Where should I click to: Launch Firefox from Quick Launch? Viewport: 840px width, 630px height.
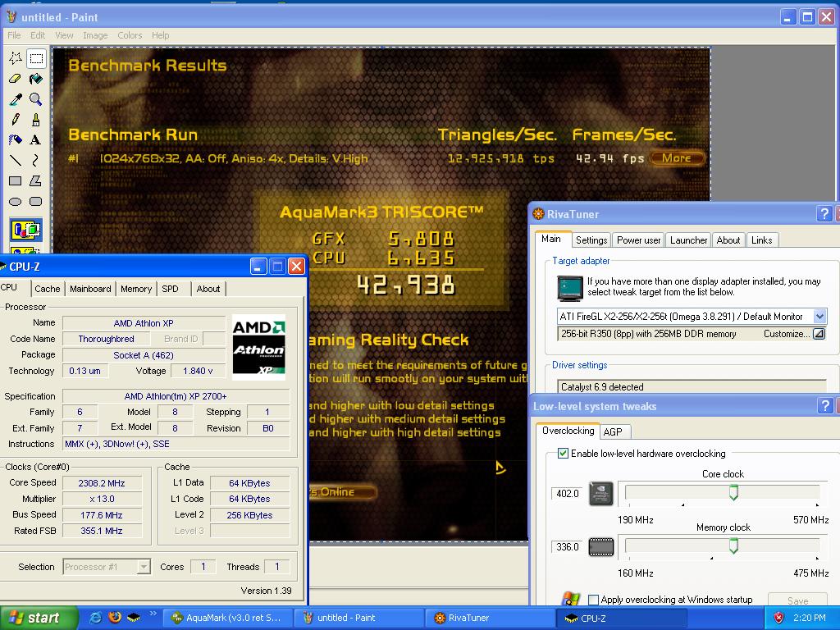point(114,618)
